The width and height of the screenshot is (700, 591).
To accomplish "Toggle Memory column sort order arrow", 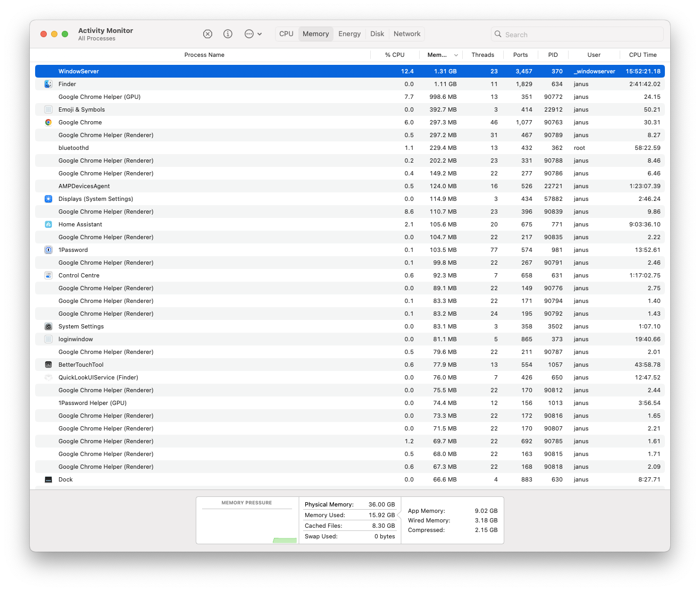I will pos(456,55).
